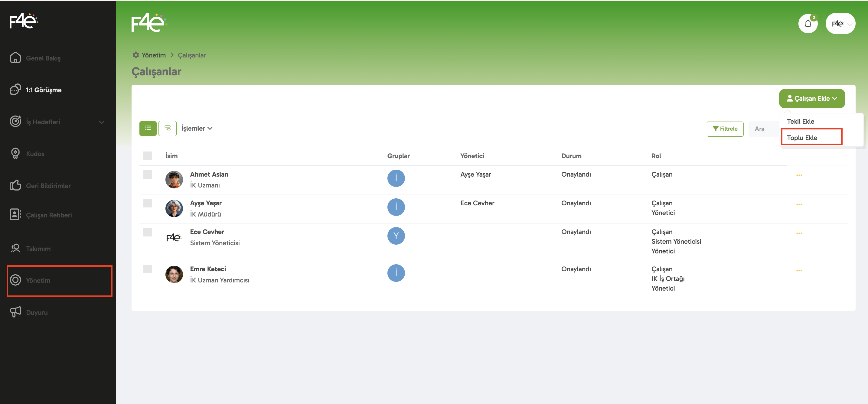Open Kudos badge icon in sidebar
868x404 pixels.
pos(15,154)
